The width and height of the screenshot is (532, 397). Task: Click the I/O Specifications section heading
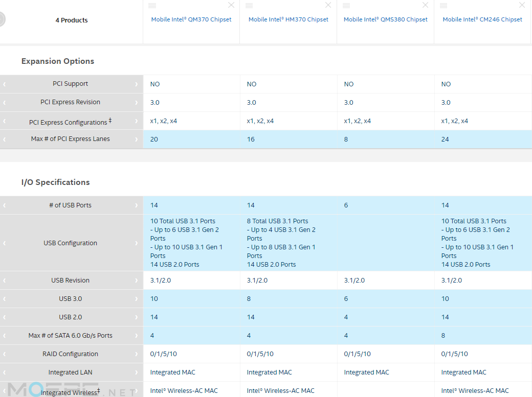pyautogui.click(x=56, y=182)
